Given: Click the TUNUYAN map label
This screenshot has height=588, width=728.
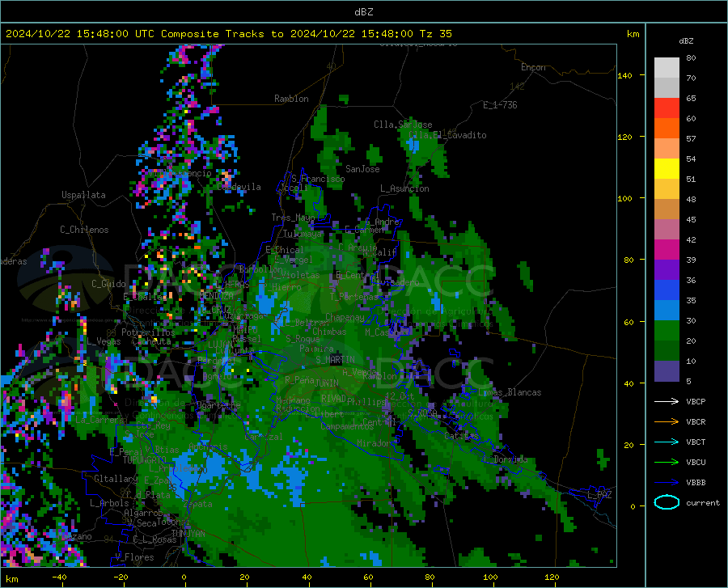Looking at the screenshot, I should [188, 534].
